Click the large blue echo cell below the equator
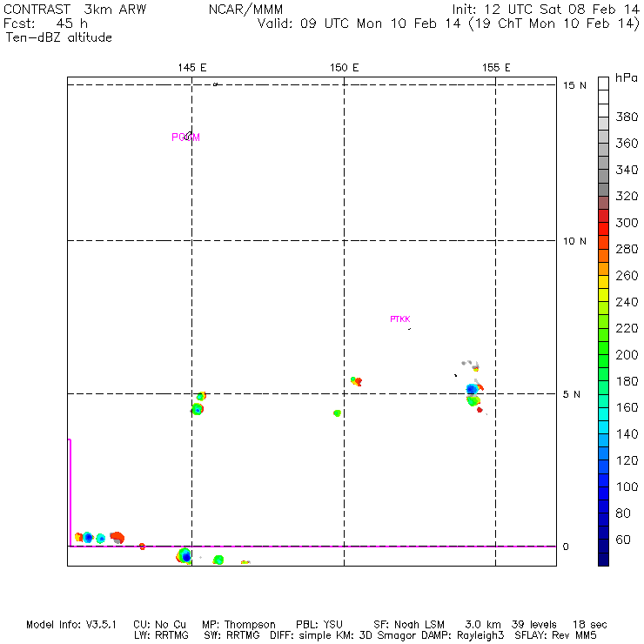The width and height of the screenshot is (644, 644). pyautogui.click(x=185, y=556)
